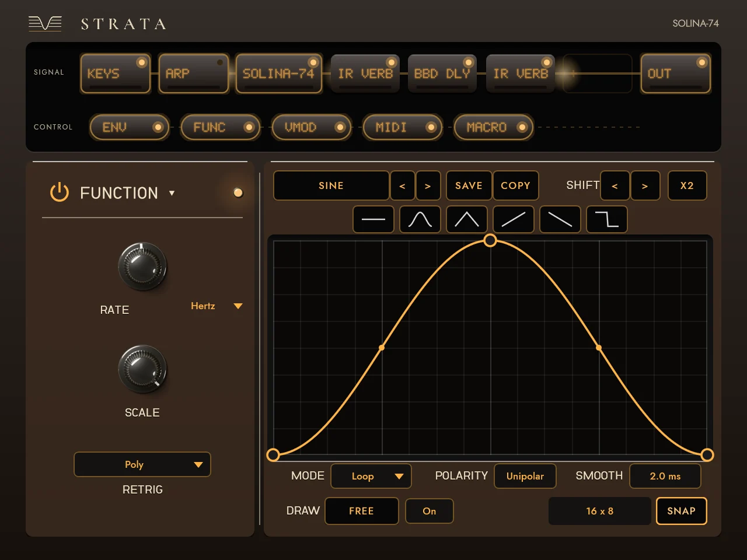This screenshot has height=560, width=747.
Task: Click the SAVE button
Action: coord(469,185)
